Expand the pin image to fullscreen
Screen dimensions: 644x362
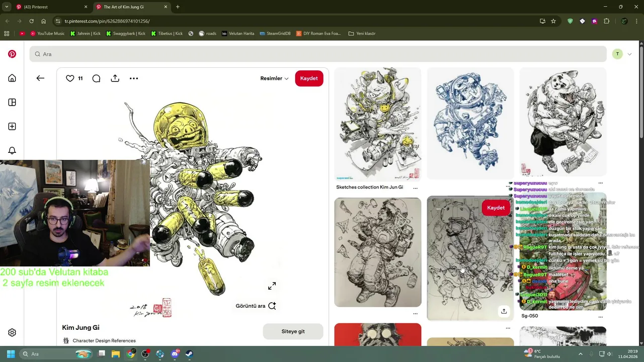tap(272, 286)
